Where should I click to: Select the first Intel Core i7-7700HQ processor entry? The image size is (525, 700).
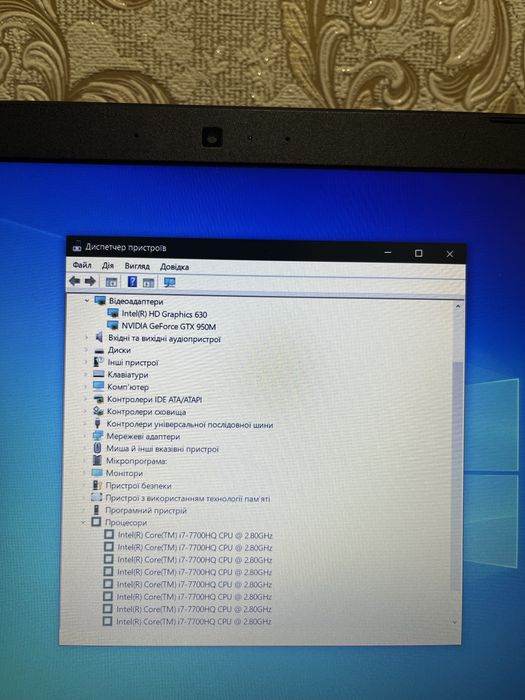tap(195, 535)
